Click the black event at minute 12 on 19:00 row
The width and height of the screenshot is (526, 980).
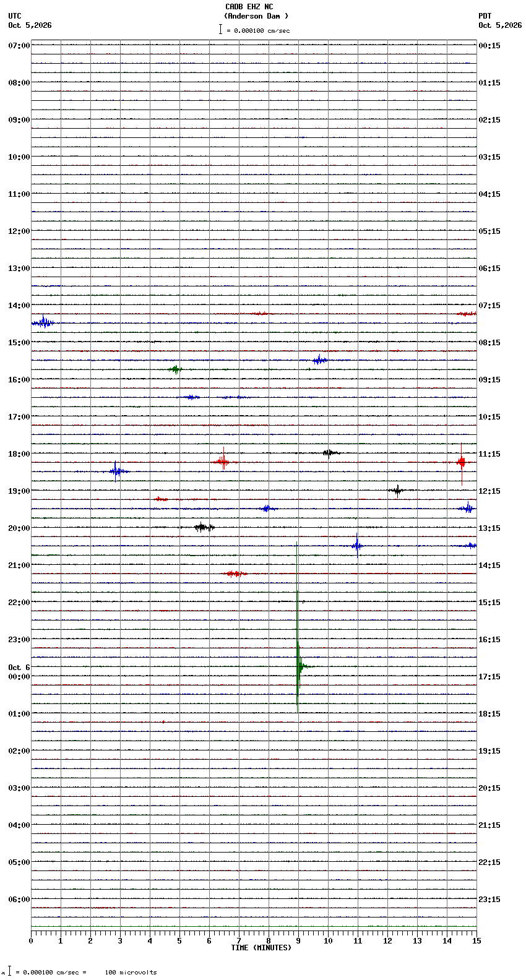point(397,491)
